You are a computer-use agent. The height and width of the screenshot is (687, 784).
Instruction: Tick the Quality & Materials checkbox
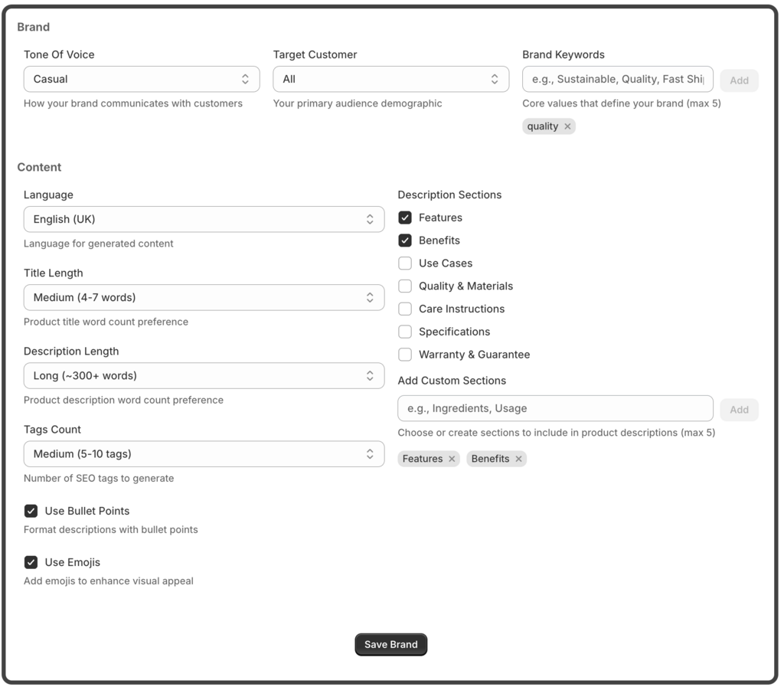[x=405, y=286]
